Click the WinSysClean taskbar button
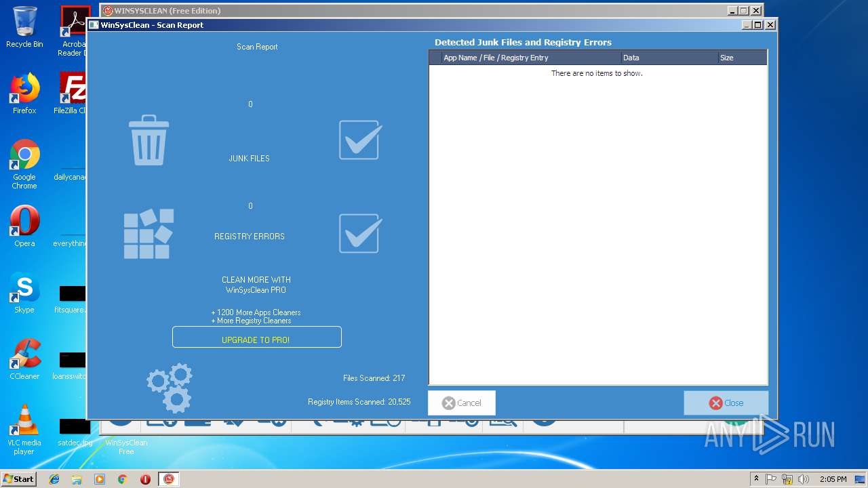 (169, 479)
